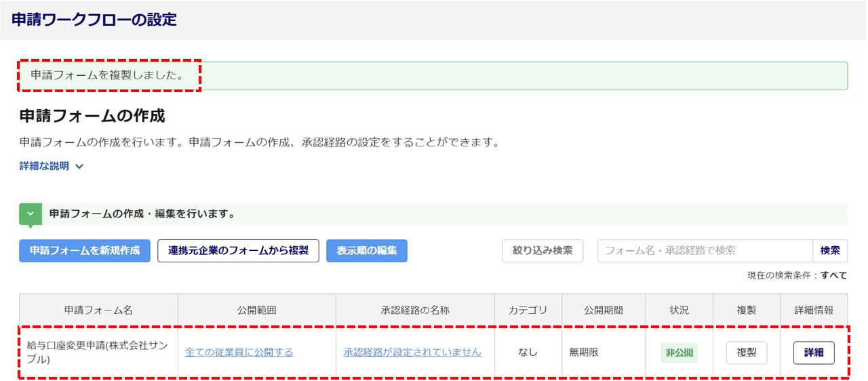This screenshot has width=868, height=381.
Task: Open the 絞り込み検索 filter
Action: click(542, 251)
